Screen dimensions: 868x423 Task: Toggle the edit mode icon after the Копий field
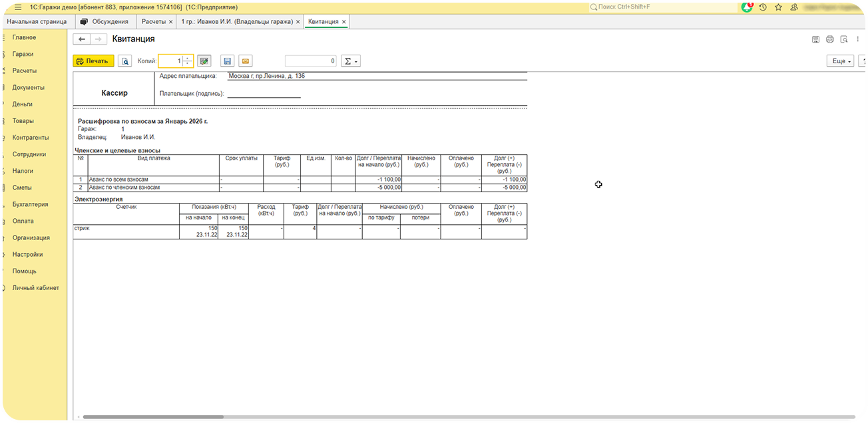[x=204, y=61]
